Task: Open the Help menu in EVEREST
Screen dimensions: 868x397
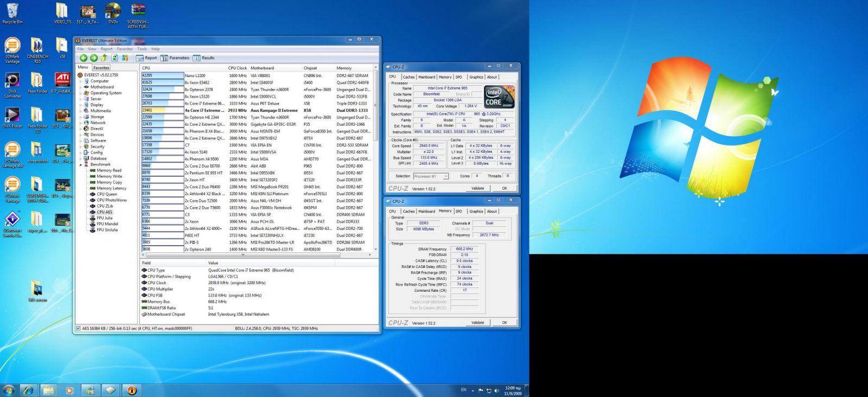Action: [156, 49]
